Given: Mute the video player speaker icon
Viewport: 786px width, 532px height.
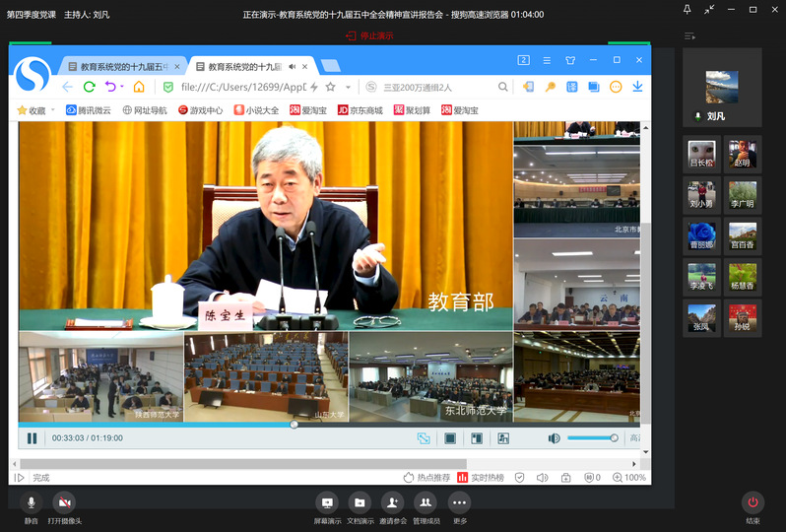Looking at the screenshot, I should click(554, 438).
